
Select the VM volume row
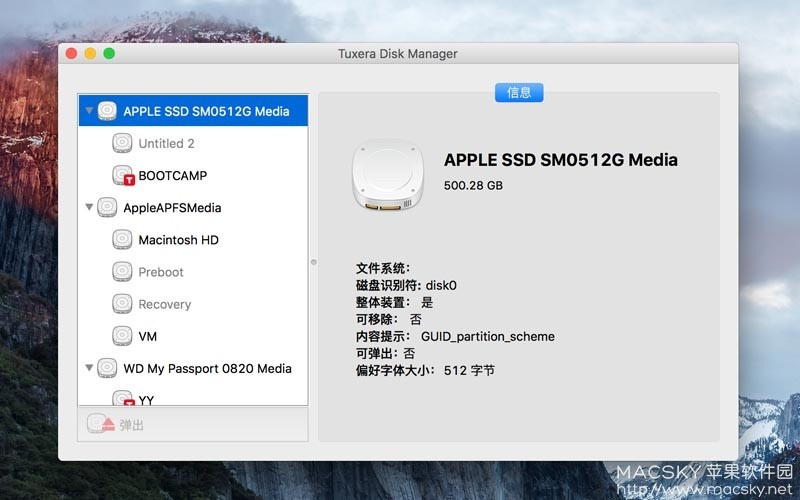click(x=193, y=336)
